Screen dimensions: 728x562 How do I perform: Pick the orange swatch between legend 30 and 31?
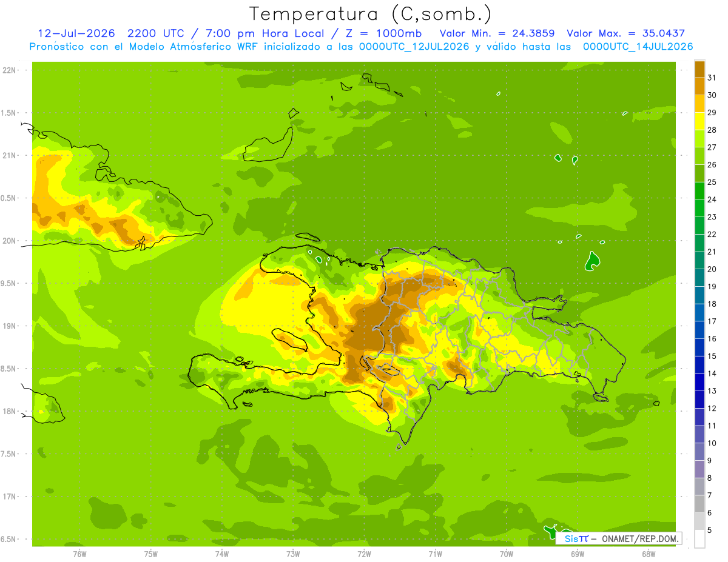point(699,86)
